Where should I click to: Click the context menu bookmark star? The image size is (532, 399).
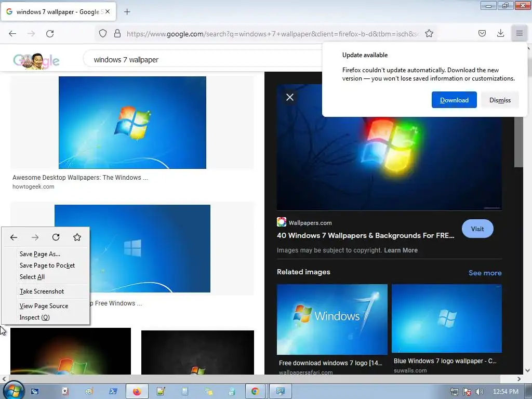(x=77, y=237)
